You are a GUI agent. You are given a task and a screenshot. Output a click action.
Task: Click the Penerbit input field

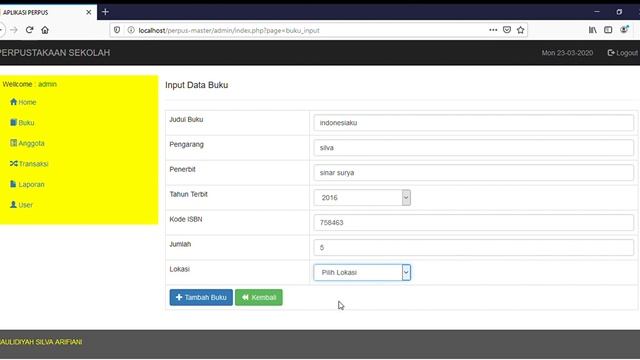(x=473, y=173)
